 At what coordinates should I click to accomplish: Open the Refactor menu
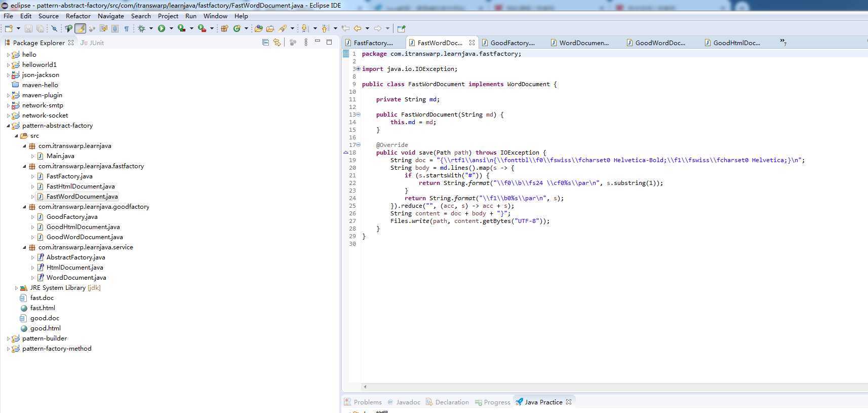point(78,16)
